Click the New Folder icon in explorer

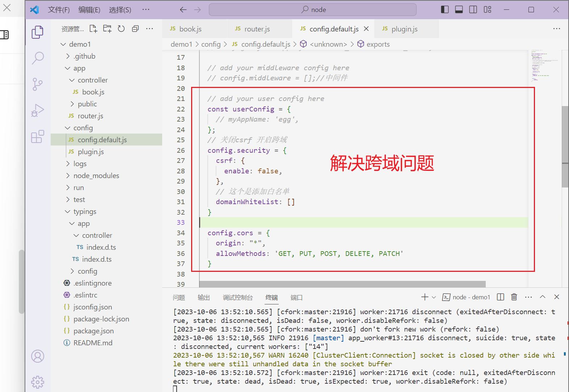107,29
